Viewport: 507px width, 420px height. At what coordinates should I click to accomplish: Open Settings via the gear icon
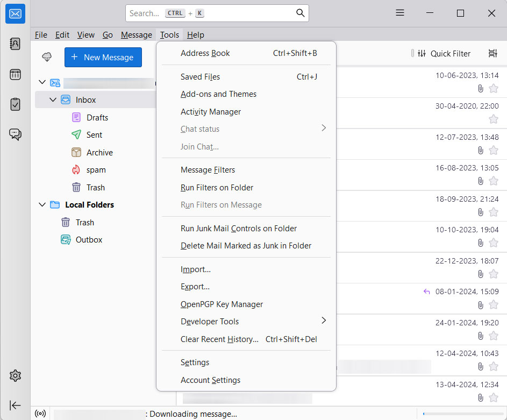click(15, 375)
